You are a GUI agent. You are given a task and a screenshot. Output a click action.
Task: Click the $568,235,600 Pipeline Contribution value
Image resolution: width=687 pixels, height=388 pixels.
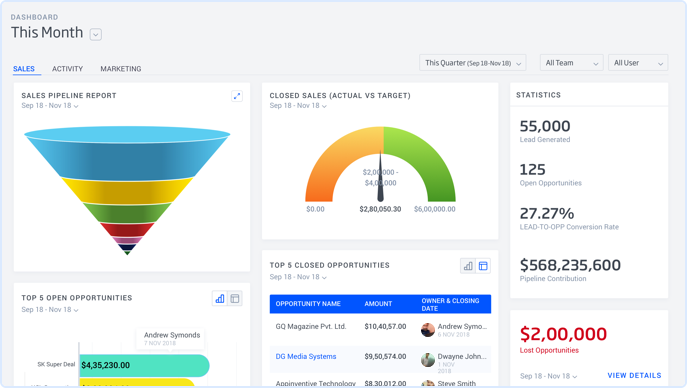pos(570,265)
